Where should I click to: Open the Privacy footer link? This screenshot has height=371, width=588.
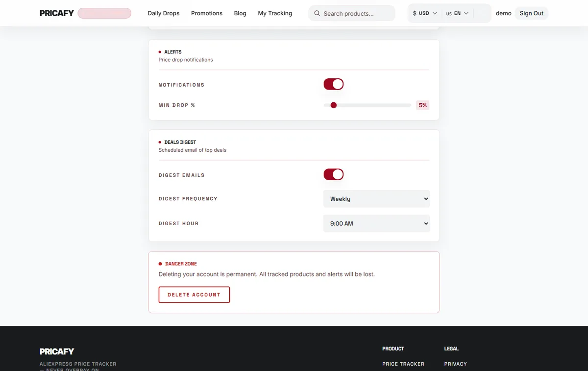[x=456, y=364]
